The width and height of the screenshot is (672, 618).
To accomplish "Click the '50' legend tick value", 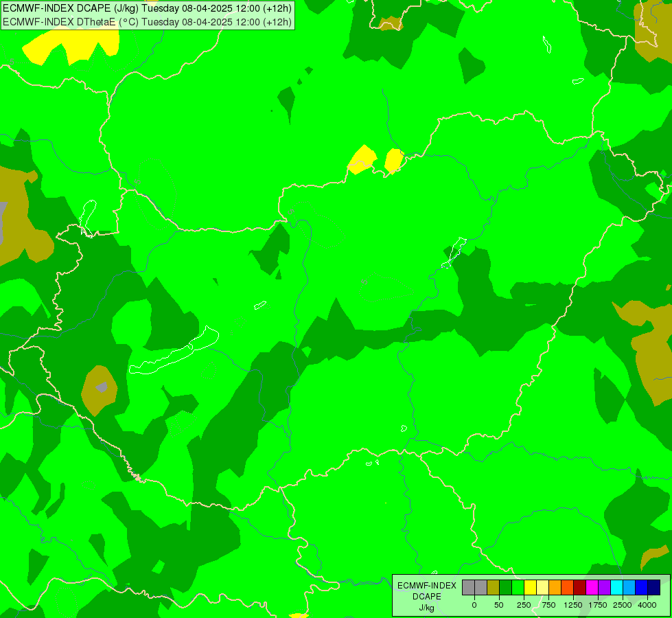I will (x=499, y=605).
